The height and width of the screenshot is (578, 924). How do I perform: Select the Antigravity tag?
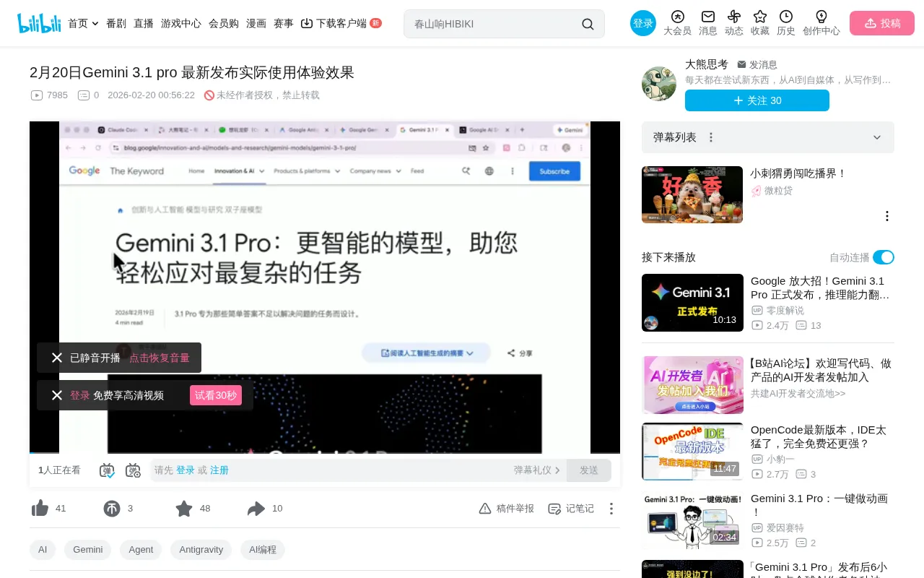201,550
